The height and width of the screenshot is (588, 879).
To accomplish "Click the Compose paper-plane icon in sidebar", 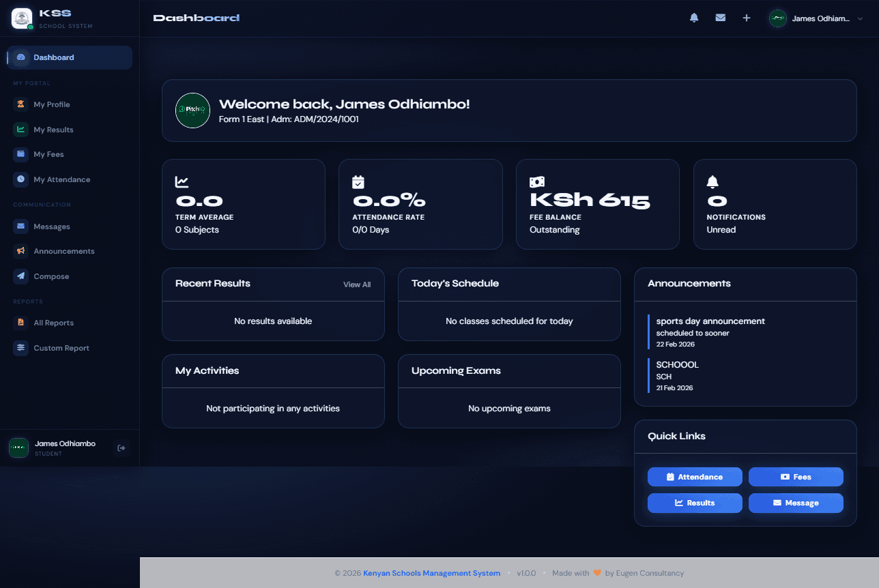I will 21,276.
